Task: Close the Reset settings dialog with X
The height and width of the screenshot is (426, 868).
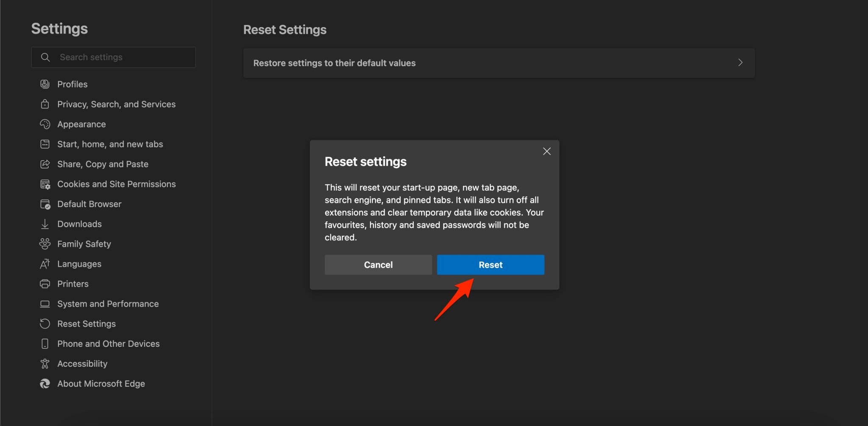Action: pyautogui.click(x=546, y=151)
